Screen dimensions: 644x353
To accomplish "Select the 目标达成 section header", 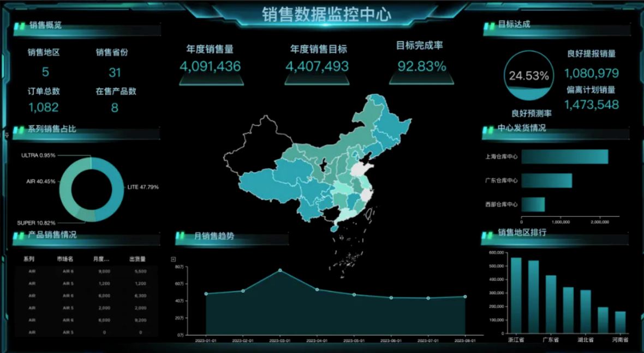I will pyautogui.click(x=514, y=24).
